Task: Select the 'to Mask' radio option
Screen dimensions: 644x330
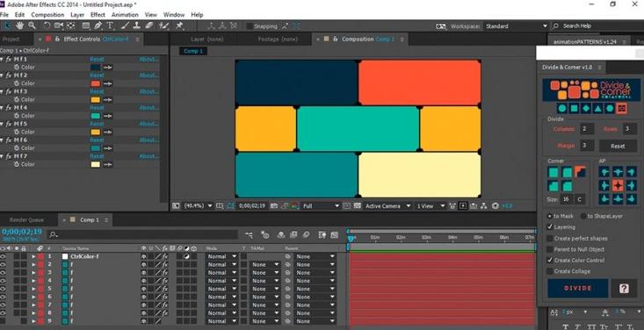Action: 550,216
